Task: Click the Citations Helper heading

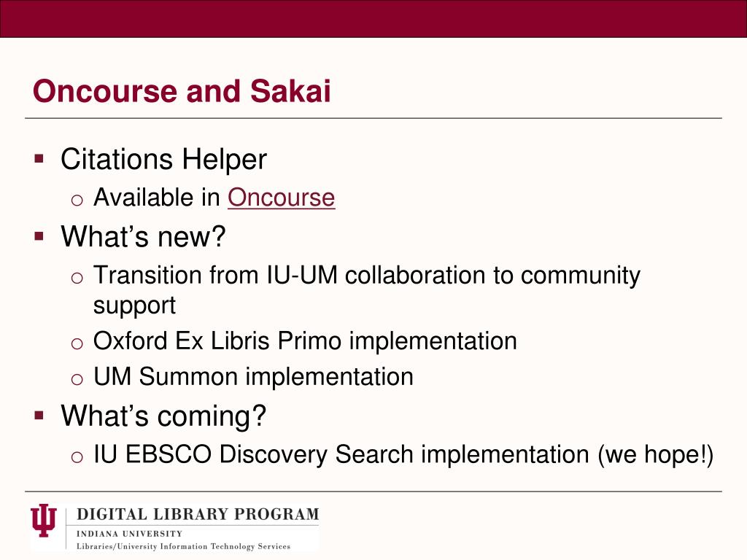Action: tap(163, 159)
